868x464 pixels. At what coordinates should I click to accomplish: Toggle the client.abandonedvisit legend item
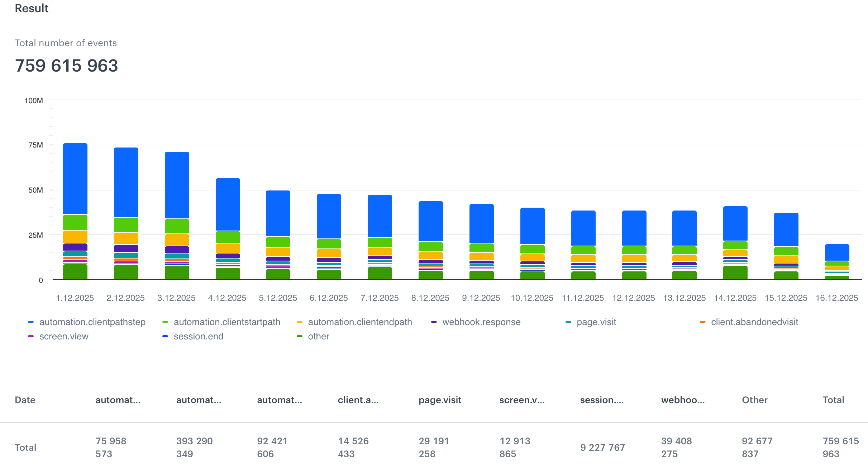pyautogui.click(x=754, y=322)
